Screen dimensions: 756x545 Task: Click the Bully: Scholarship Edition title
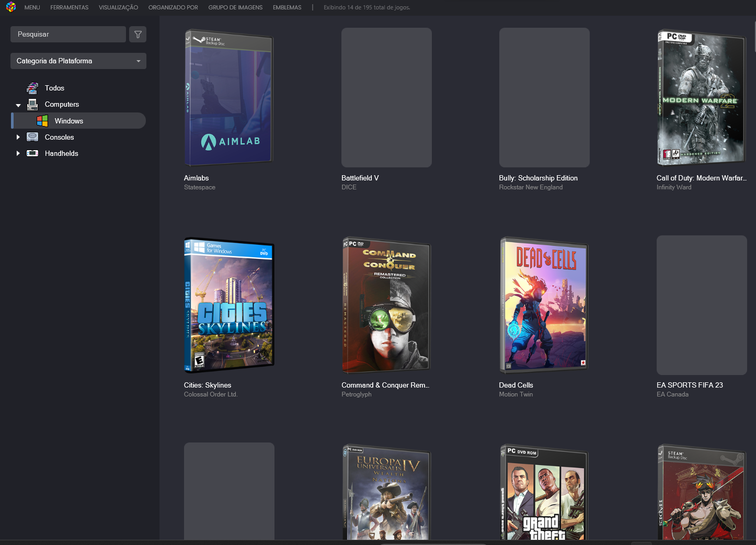click(x=539, y=178)
